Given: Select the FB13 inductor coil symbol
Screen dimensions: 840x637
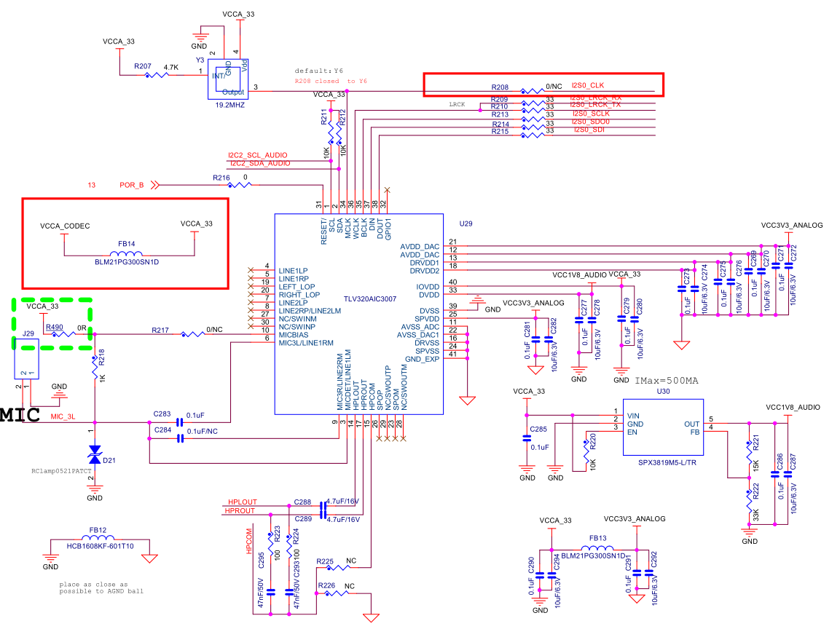Looking at the screenshot, I should [x=597, y=547].
